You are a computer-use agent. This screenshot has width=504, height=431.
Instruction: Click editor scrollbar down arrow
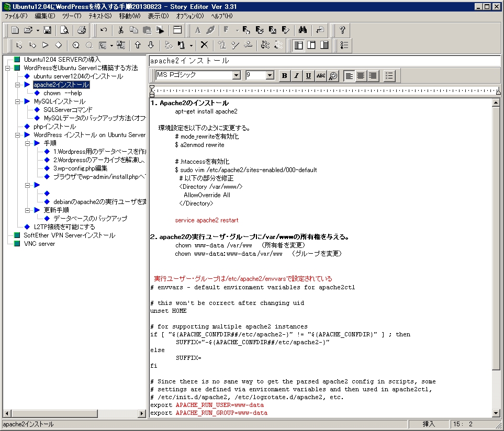496,413
